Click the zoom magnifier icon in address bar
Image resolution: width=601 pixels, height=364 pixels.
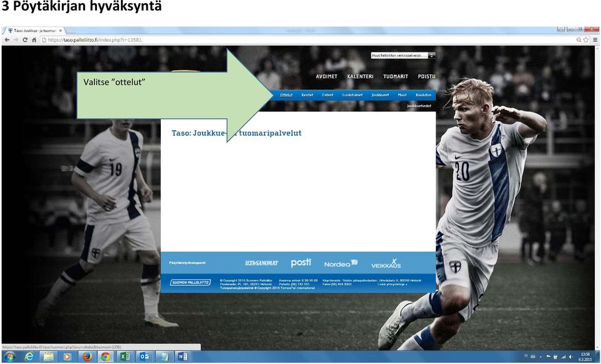[578, 40]
